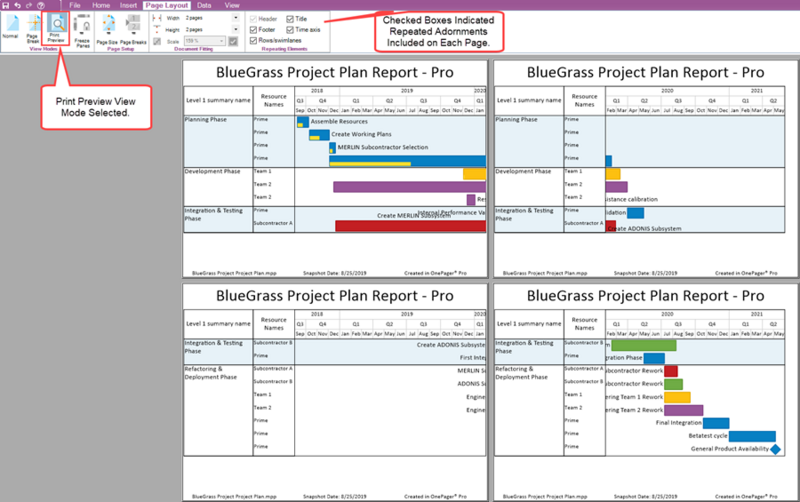800x502 pixels.
Task: Click MERLIN Subcontractor Selection task bar
Action: pos(332,147)
